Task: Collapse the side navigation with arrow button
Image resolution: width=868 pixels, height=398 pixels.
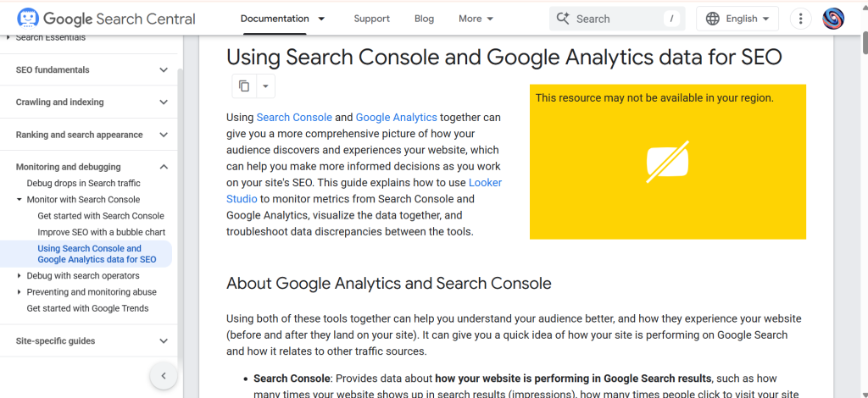Action: [x=164, y=375]
